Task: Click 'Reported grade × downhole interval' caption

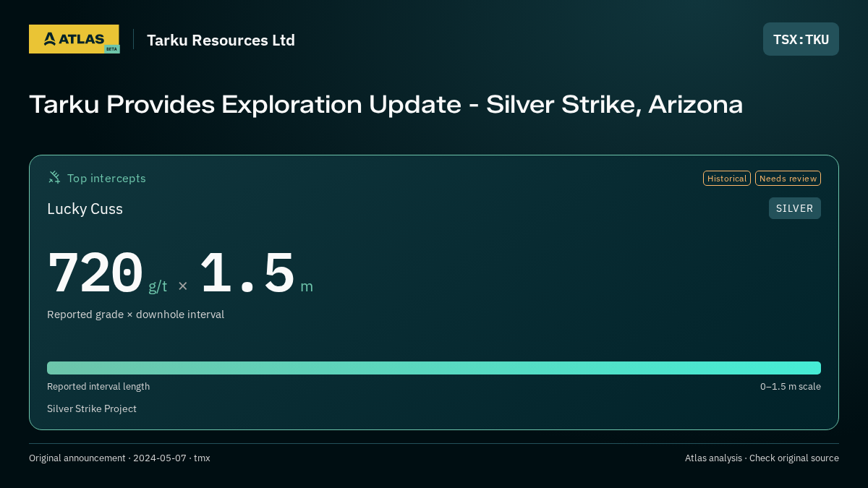Action: pyautogui.click(x=135, y=314)
